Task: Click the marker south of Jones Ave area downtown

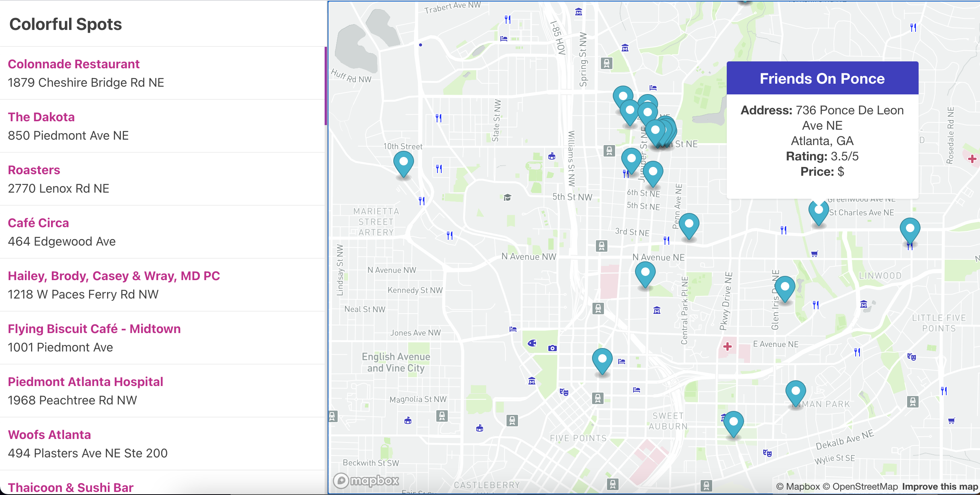Action: click(x=602, y=361)
